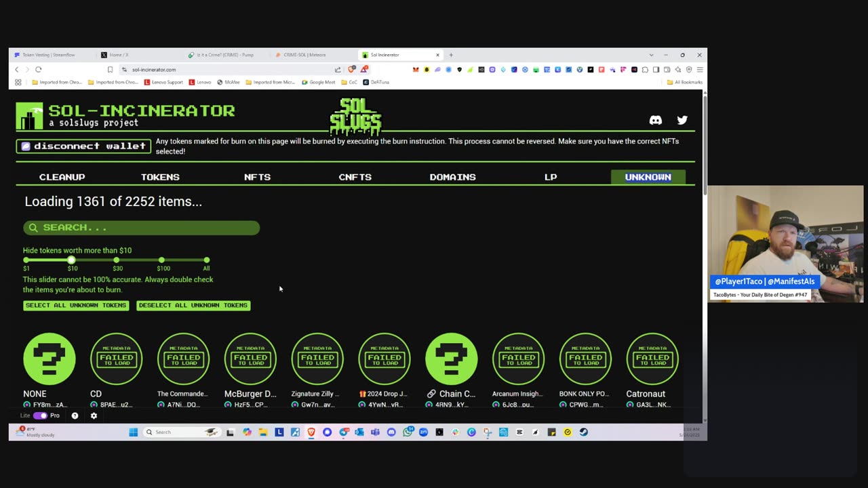Select the Chain C... question mark token
868x488 pixels.
pyautogui.click(x=452, y=359)
